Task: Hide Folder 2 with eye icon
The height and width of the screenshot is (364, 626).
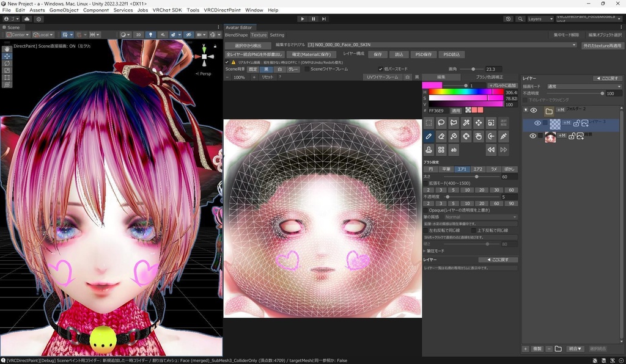Action: [533, 111]
